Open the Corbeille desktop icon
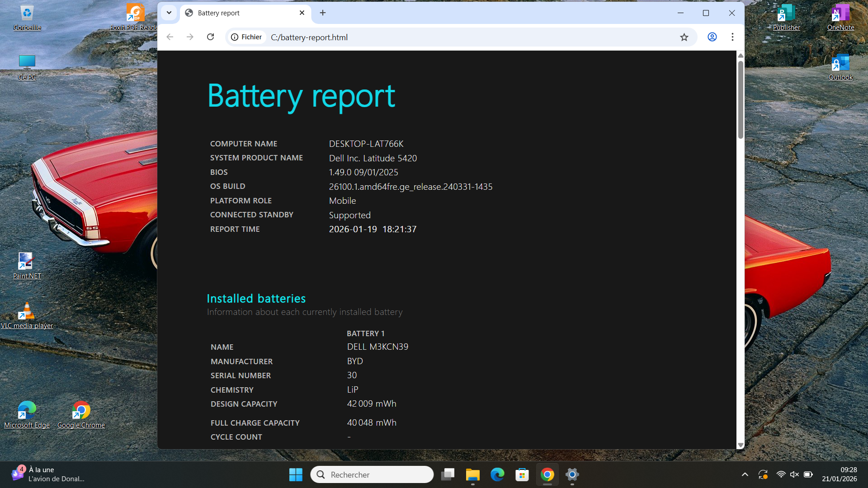868x488 pixels. (x=27, y=18)
